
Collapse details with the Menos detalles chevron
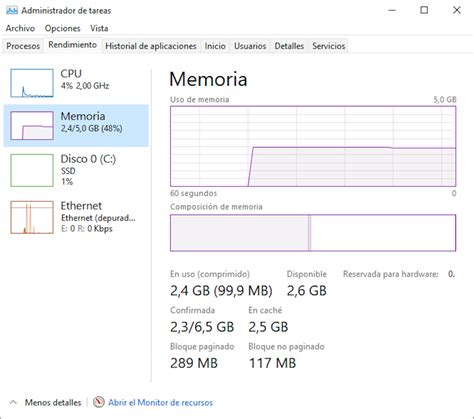click(x=13, y=402)
